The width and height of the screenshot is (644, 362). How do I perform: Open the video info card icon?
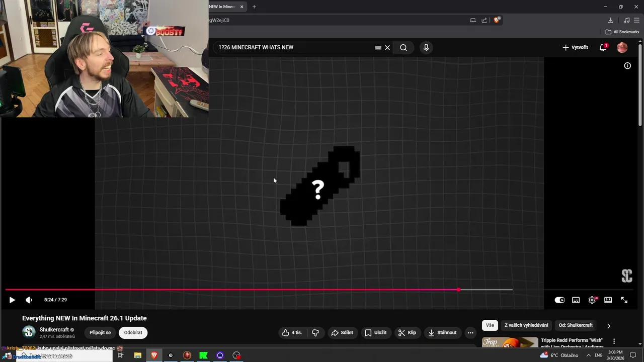click(627, 66)
